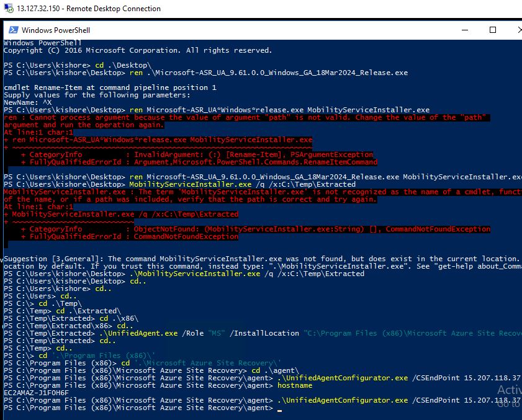Click the Remote Desktop Connection title bar icon
This screenshot has height=420, width=522.
coord(7,9)
